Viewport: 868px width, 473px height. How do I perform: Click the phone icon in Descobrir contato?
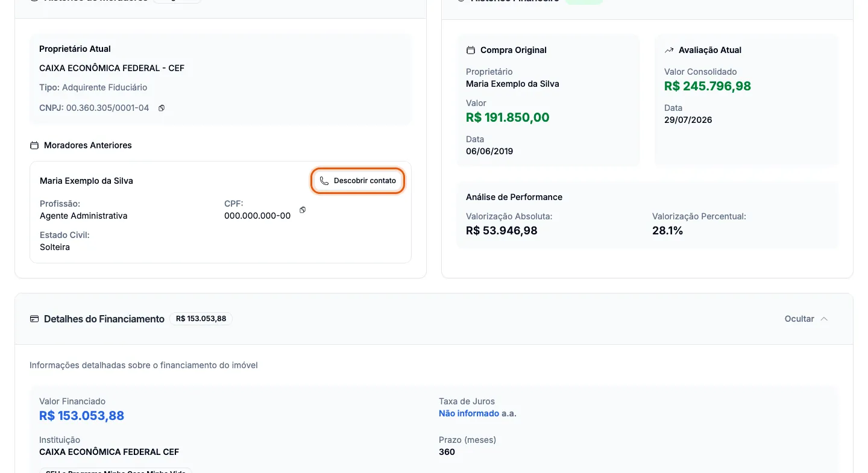tap(324, 181)
